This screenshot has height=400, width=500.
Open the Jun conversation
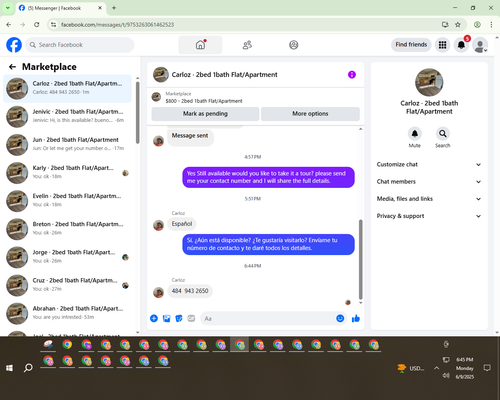[67, 145]
